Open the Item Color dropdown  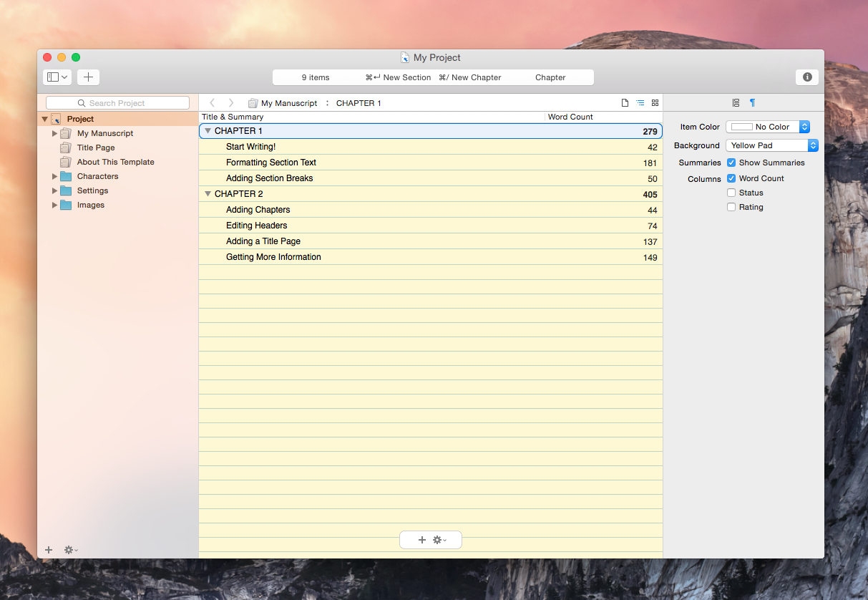768,127
